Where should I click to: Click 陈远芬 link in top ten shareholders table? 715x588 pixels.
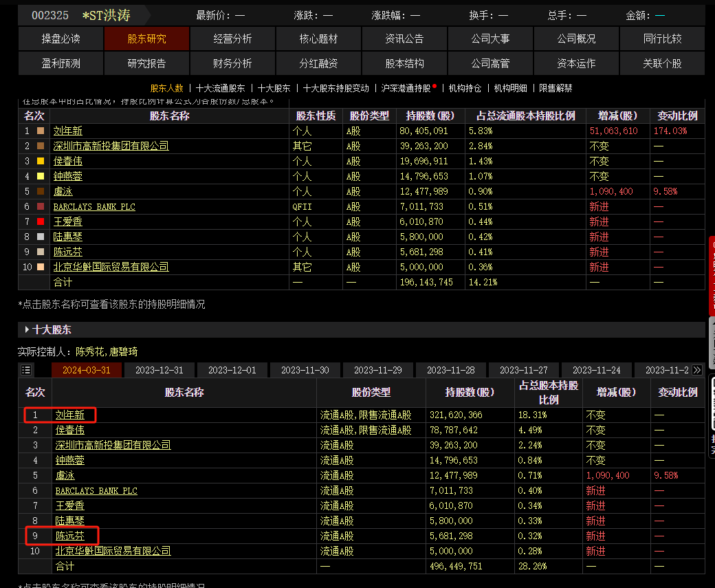pos(69,536)
